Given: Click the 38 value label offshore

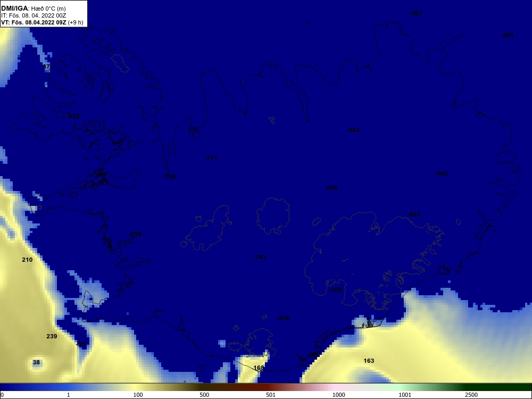Looking at the screenshot, I should (x=36, y=362).
